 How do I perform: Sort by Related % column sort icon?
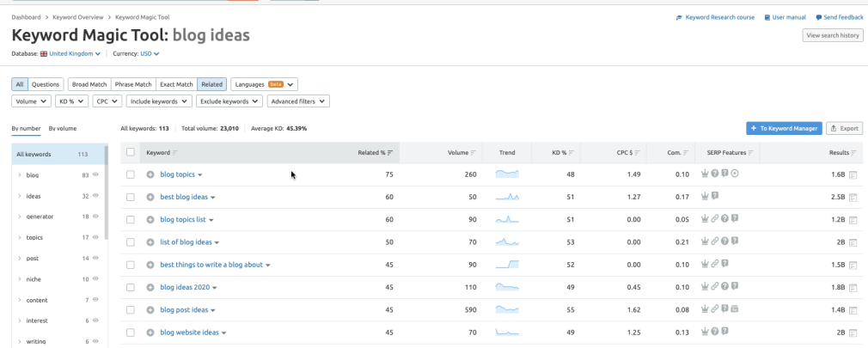click(389, 153)
